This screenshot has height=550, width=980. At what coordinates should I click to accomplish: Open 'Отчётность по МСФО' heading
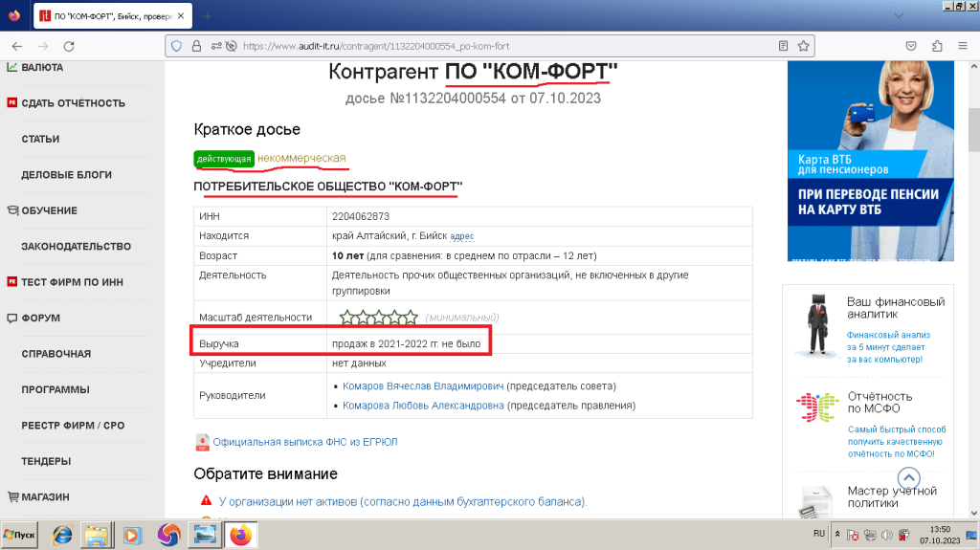pyautogui.click(x=880, y=403)
